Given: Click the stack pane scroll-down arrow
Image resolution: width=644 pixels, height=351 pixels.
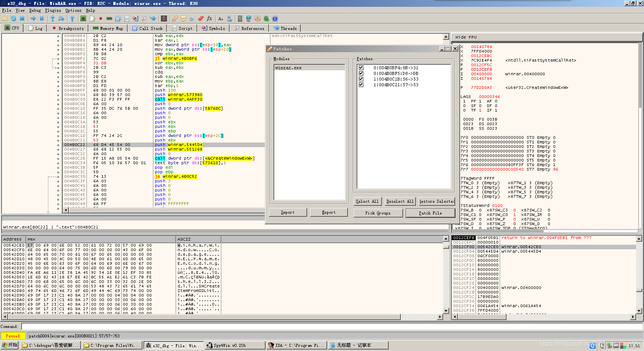Looking at the screenshot, I should click(639, 311).
